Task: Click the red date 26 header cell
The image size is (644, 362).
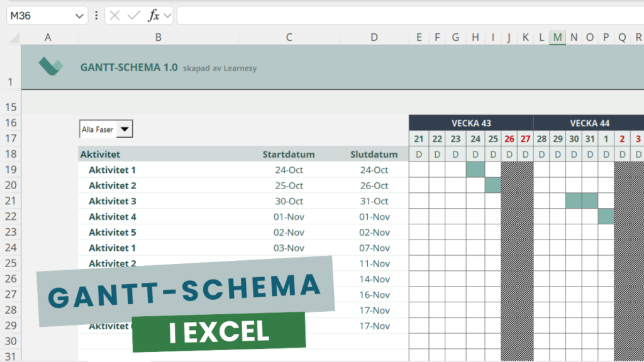Action: [509, 138]
